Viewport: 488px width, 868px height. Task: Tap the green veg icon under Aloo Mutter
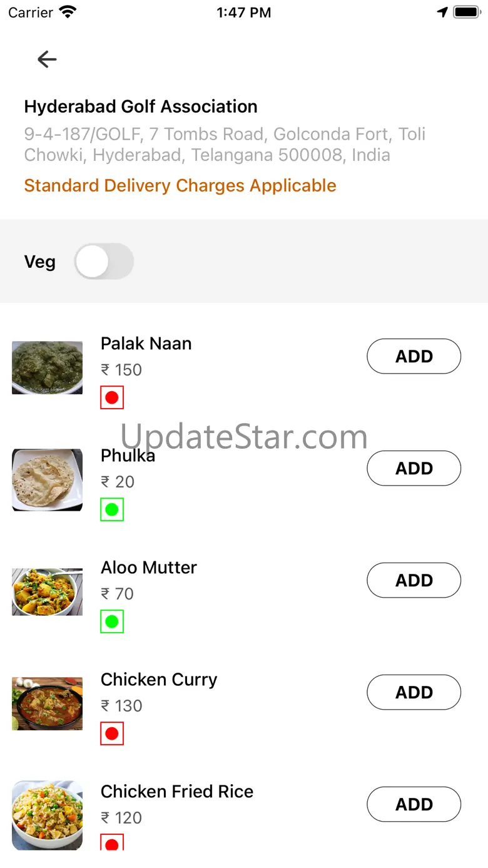[x=112, y=621]
